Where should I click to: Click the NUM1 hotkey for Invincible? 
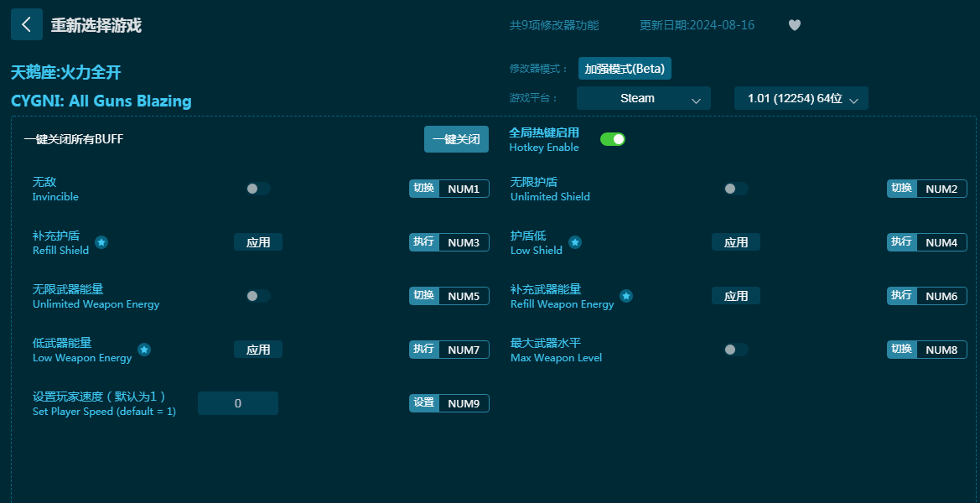point(464,189)
